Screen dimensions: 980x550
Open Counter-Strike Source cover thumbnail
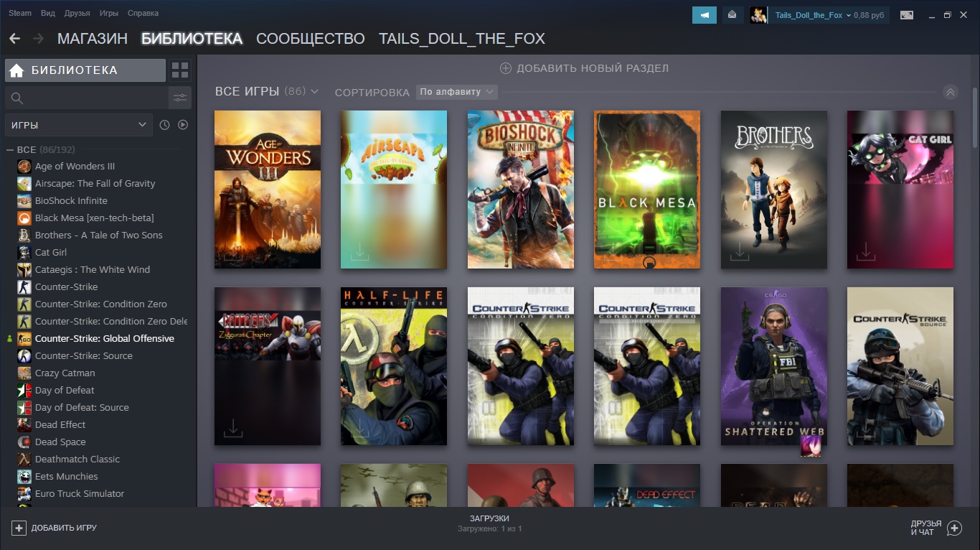coord(900,366)
